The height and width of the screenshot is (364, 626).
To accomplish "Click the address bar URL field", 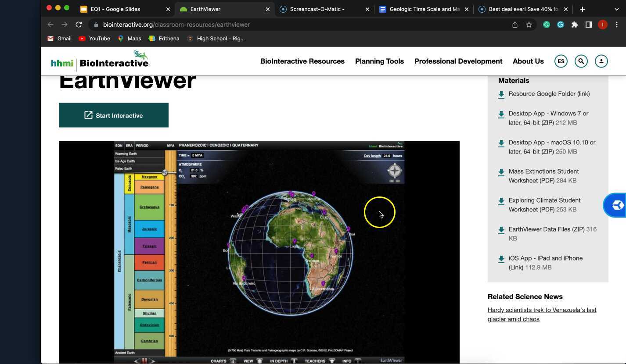I will pyautogui.click(x=299, y=25).
